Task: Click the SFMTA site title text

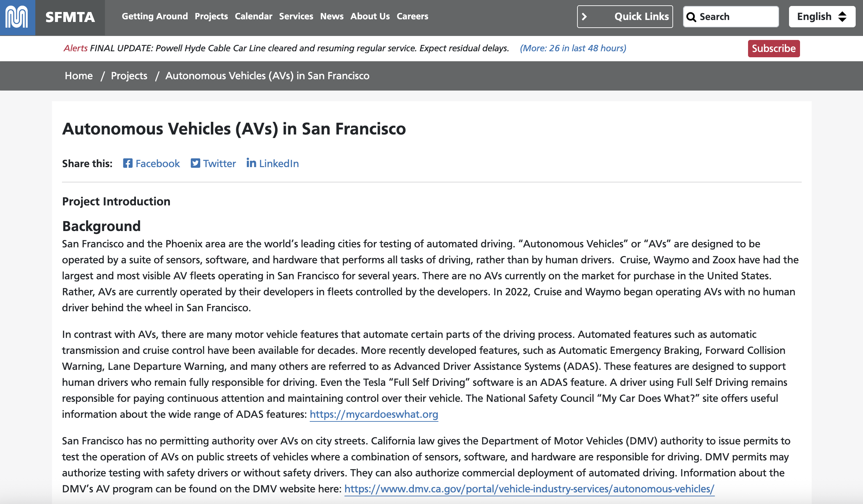Action: tap(70, 17)
